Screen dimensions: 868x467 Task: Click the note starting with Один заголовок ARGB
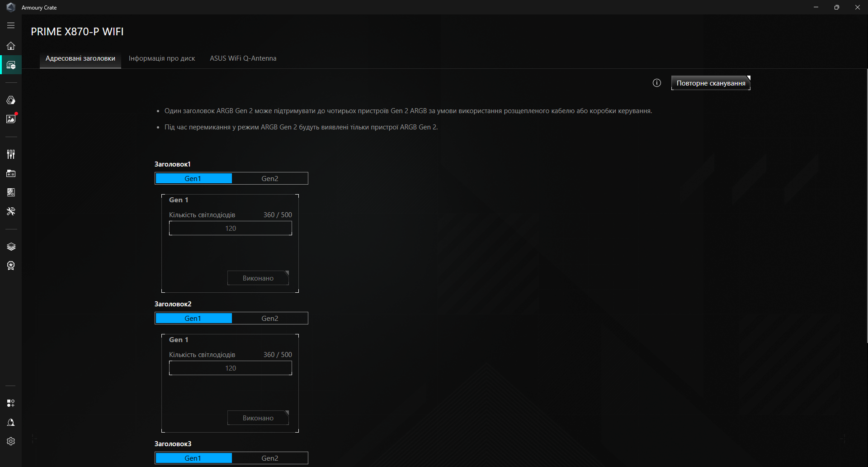[408, 111]
